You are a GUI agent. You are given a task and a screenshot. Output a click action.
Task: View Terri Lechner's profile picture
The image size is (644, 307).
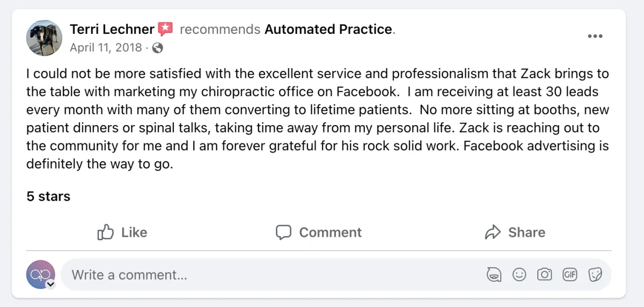click(x=44, y=38)
